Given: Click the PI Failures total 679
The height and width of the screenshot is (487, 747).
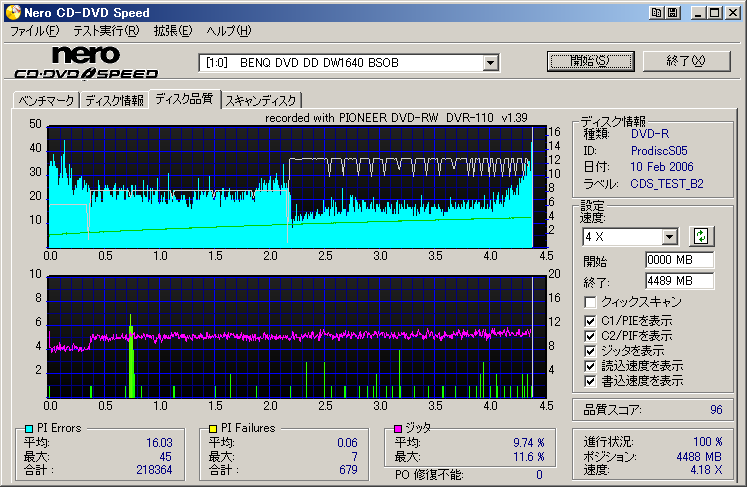Looking at the screenshot, I should (348, 470).
